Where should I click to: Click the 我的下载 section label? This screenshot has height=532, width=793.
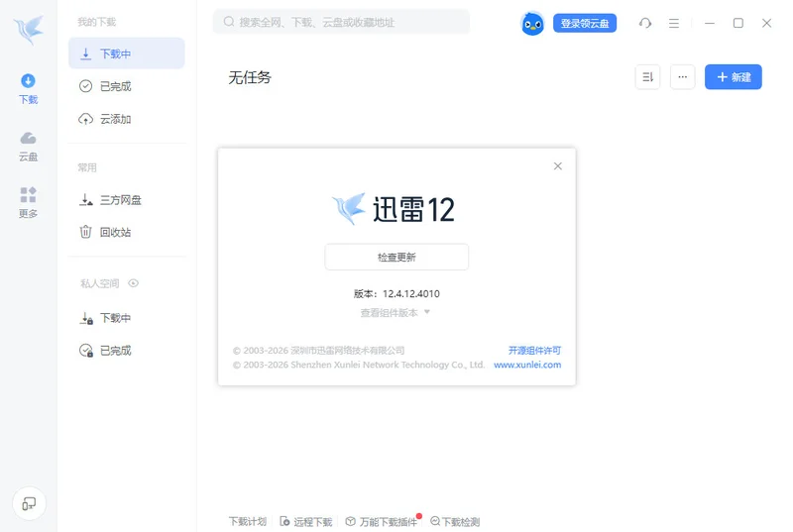pyautogui.click(x=96, y=22)
